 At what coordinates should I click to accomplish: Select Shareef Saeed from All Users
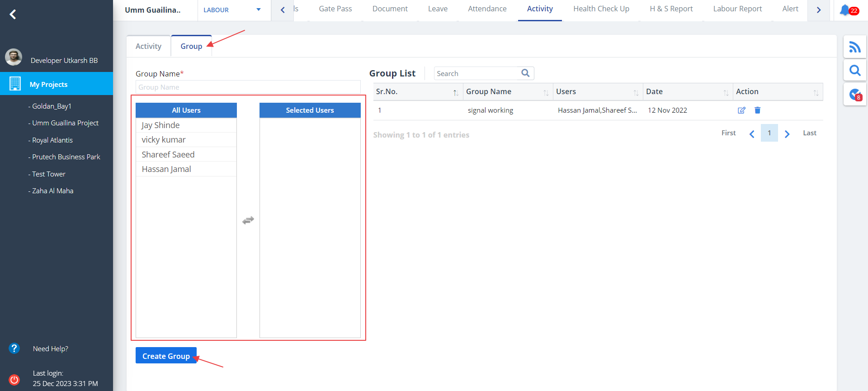tap(168, 155)
